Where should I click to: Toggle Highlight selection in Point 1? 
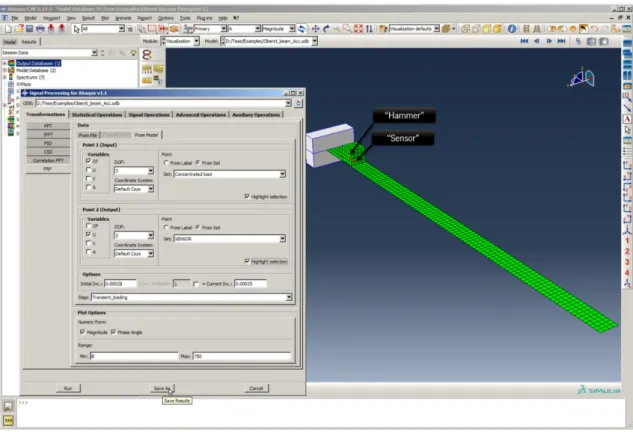(x=247, y=196)
